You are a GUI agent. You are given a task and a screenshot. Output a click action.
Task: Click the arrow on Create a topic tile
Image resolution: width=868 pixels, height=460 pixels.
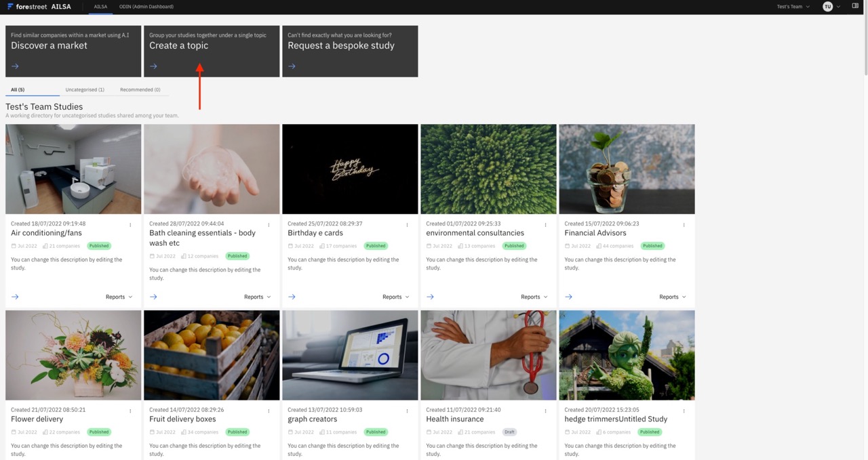[x=153, y=66]
